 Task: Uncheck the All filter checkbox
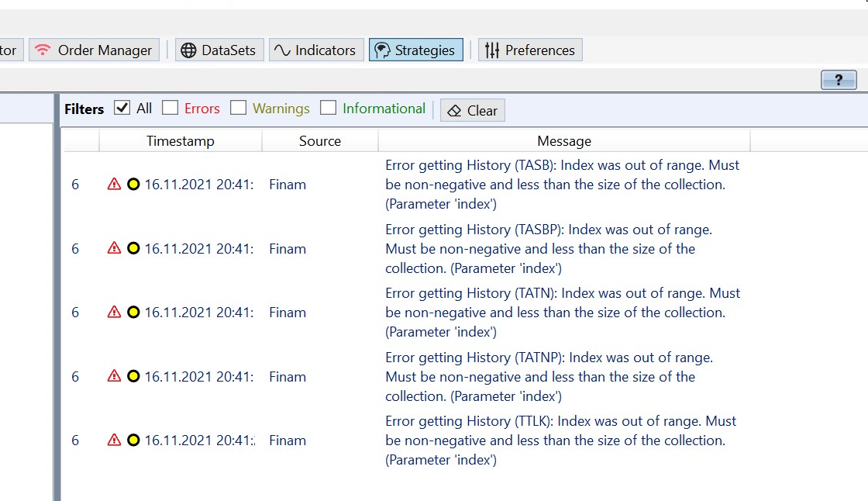click(x=121, y=108)
